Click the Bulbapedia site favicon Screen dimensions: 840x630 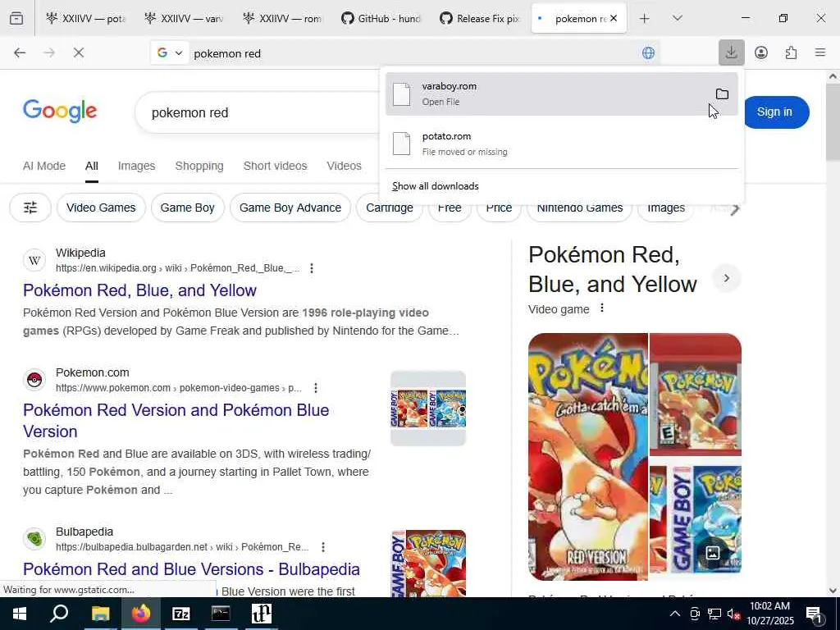[x=34, y=539]
